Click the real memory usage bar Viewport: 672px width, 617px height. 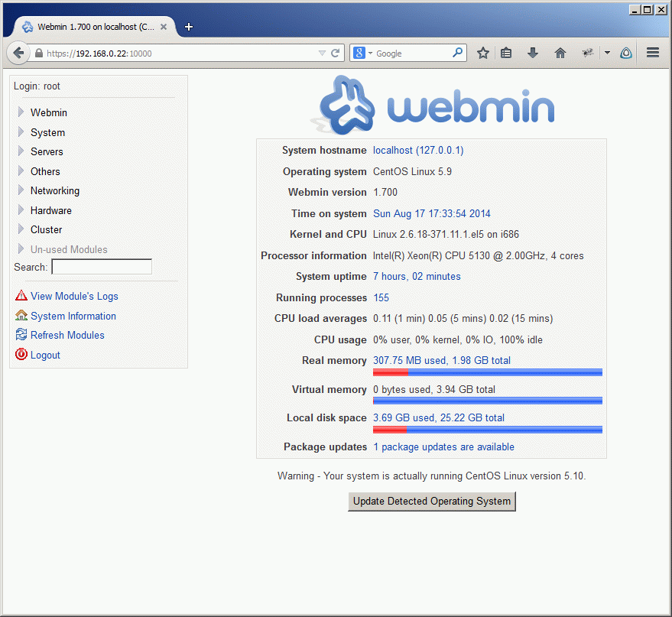(487, 372)
